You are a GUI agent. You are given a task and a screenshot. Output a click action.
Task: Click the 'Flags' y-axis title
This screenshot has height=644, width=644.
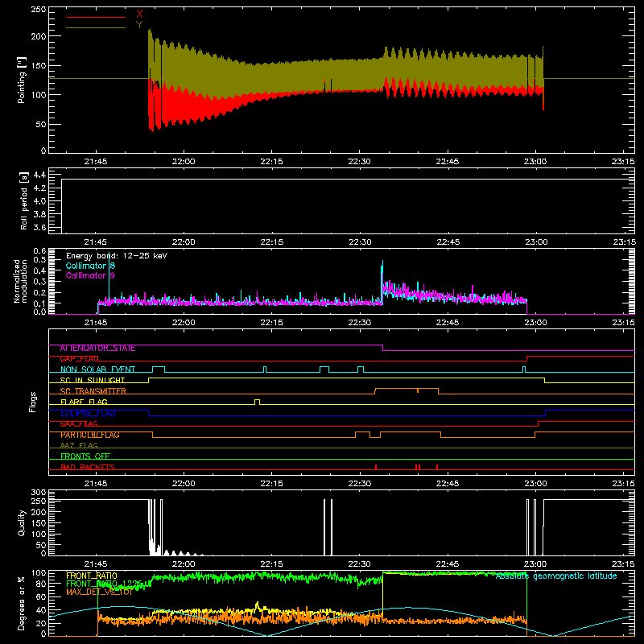point(33,402)
